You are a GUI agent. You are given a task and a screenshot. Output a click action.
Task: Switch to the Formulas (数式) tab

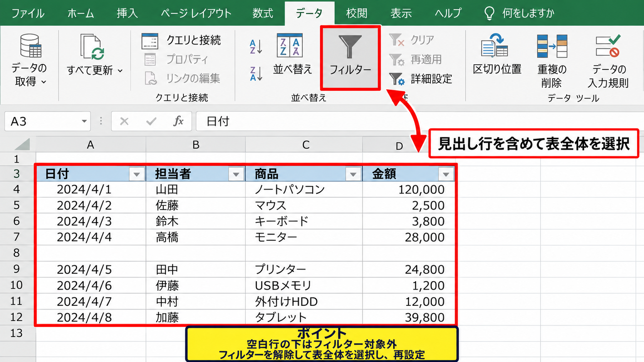(x=263, y=13)
